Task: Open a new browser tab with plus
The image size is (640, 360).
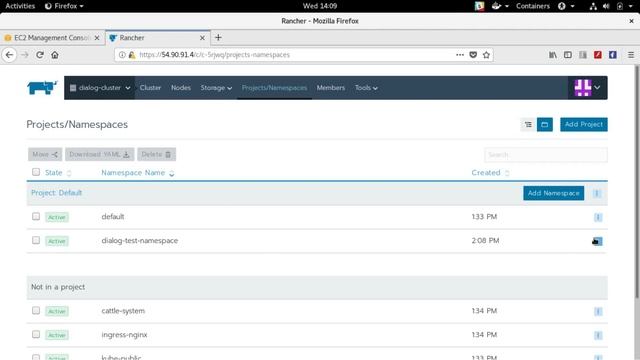Action: click(x=218, y=38)
